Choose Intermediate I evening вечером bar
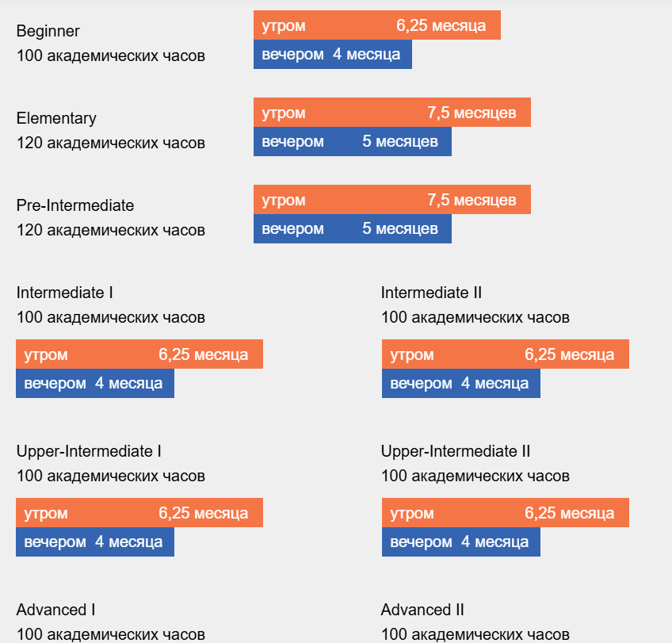The width and height of the screenshot is (672, 643). (x=94, y=383)
